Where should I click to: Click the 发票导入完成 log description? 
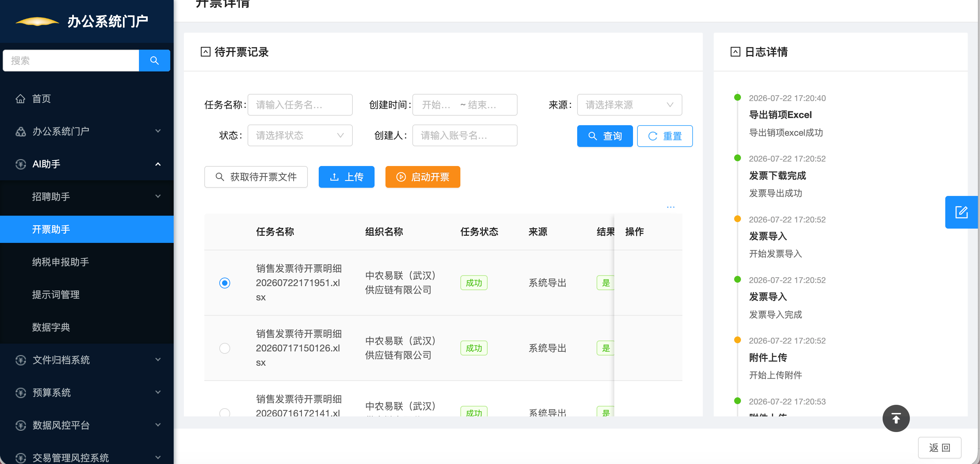point(775,315)
